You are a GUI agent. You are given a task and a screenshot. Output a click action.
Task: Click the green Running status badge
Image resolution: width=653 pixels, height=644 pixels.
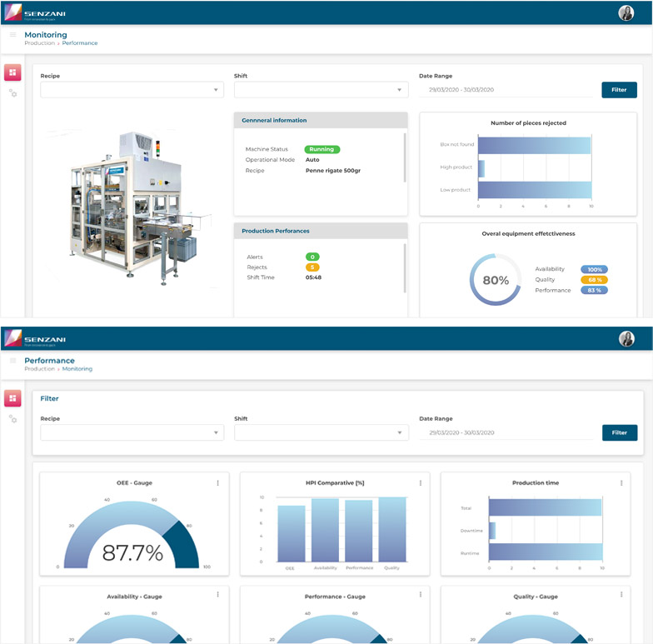[x=322, y=149]
